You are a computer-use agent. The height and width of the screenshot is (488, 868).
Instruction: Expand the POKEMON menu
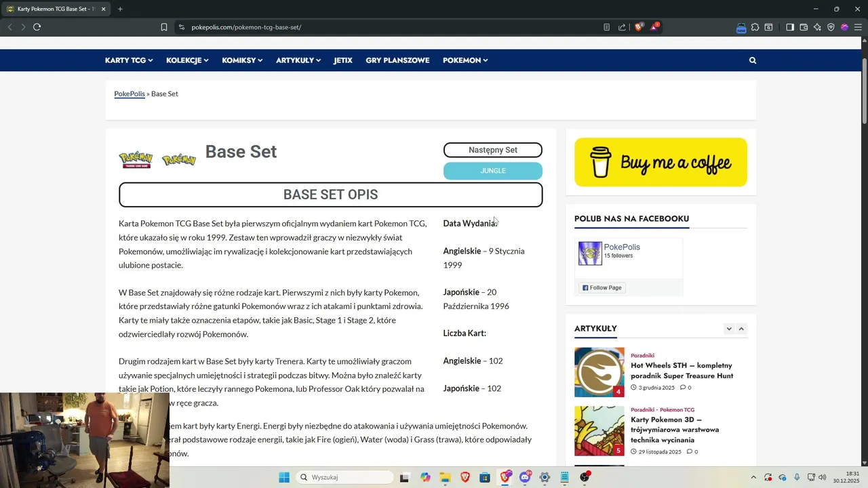[x=465, y=60]
